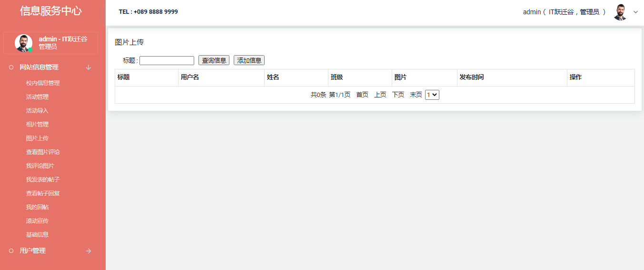Click 上页 pagination link
644x270 pixels.
pyautogui.click(x=380, y=95)
